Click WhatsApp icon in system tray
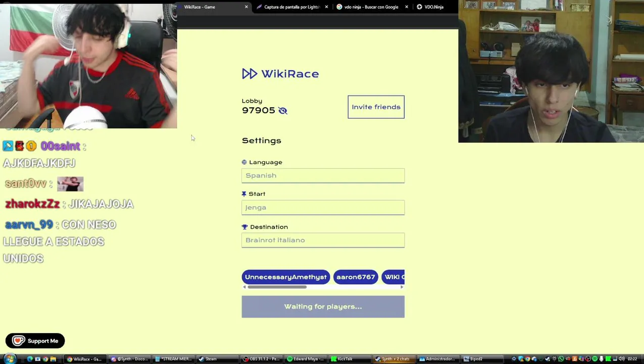The width and height of the screenshot is (644, 364). click(562, 359)
